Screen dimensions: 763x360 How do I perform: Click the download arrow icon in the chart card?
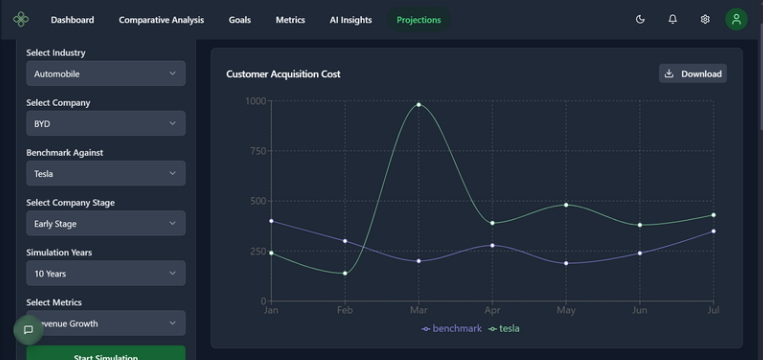[669, 73]
